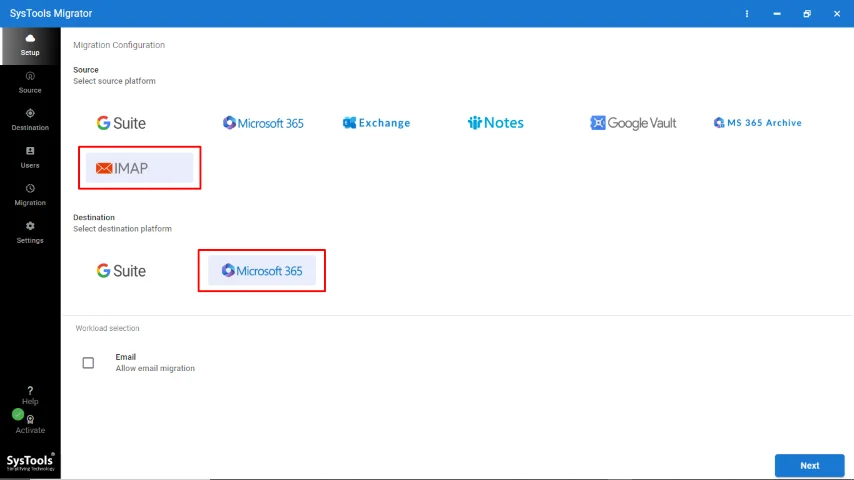
Task: Click the Next button
Action: [x=809, y=466]
